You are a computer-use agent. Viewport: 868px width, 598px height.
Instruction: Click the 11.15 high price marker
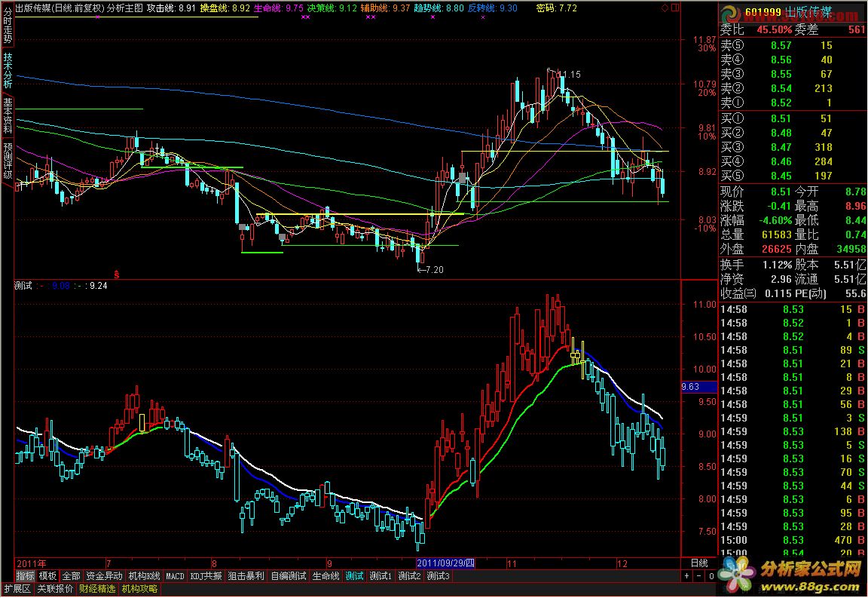[x=569, y=74]
